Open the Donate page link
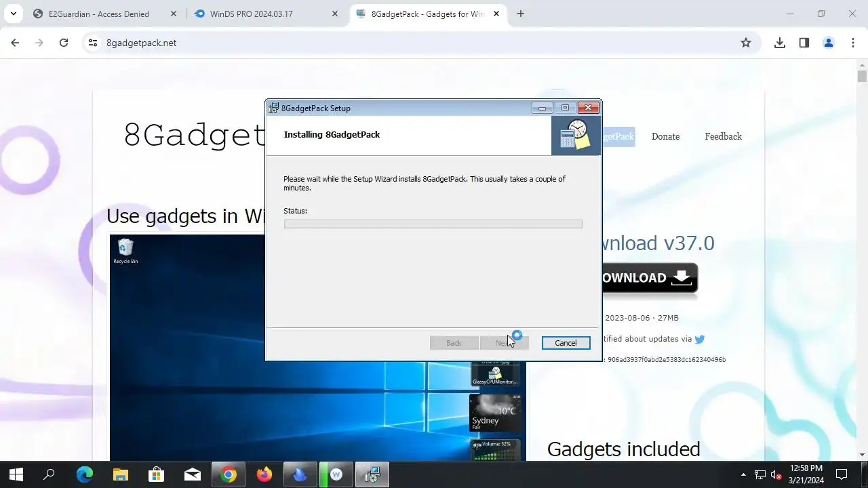Screen dimensions: 868x488 point(665,136)
